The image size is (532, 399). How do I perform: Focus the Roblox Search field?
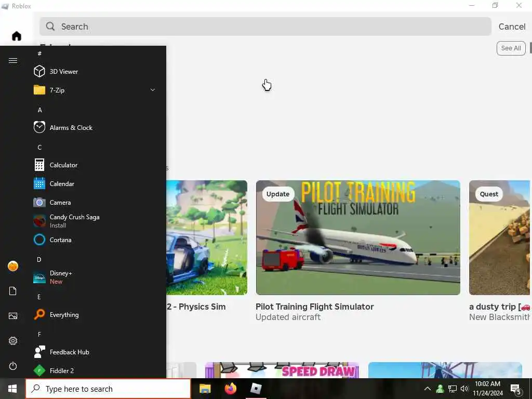point(265,26)
